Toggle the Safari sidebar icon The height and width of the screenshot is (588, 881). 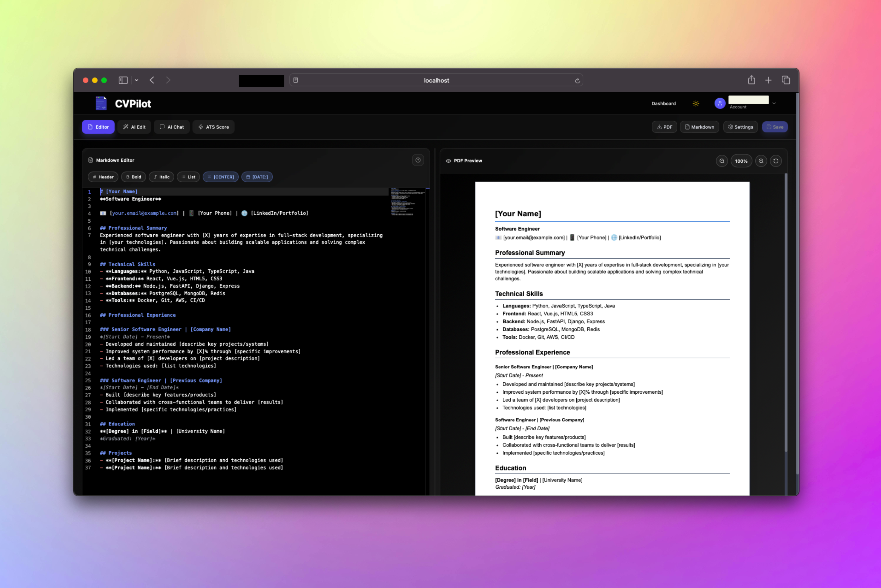(x=123, y=80)
